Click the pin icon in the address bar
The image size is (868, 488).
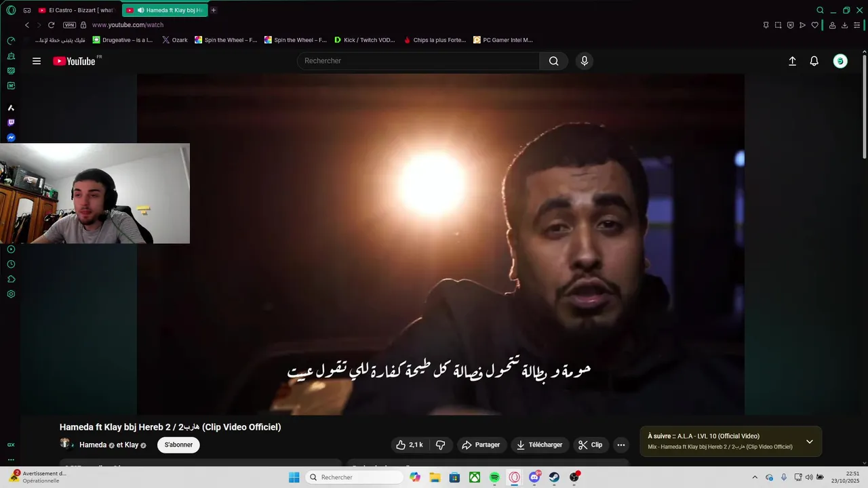coord(766,25)
